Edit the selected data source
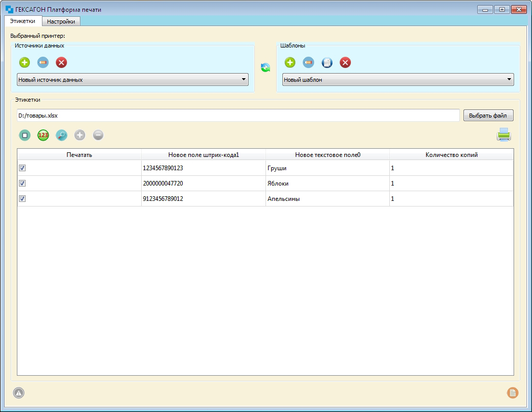Viewport: 532px width, 412px height. [43, 63]
